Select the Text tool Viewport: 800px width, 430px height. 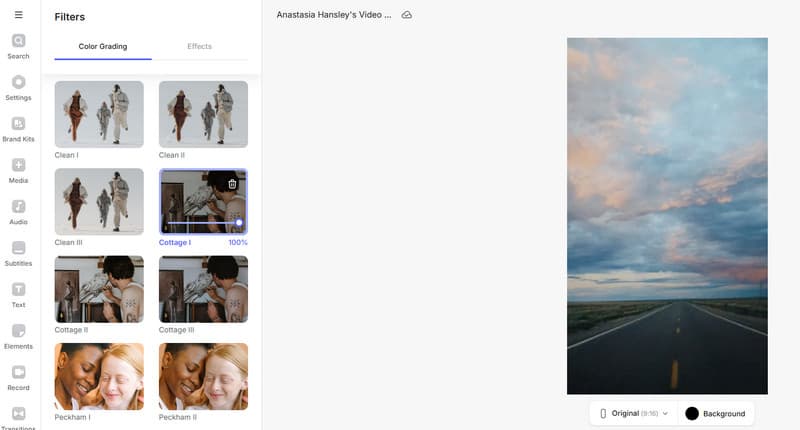(x=18, y=294)
